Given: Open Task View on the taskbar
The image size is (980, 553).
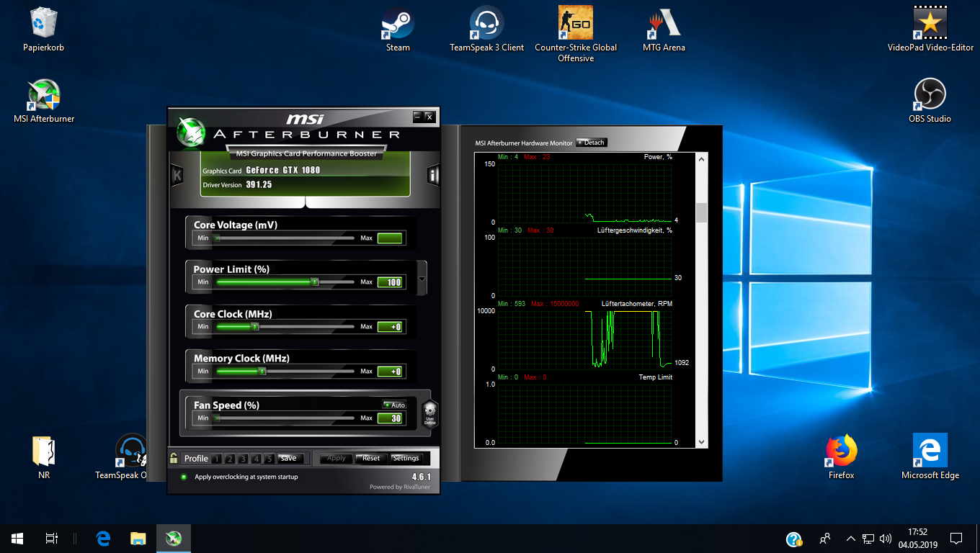Looking at the screenshot, I should (52, 539).
